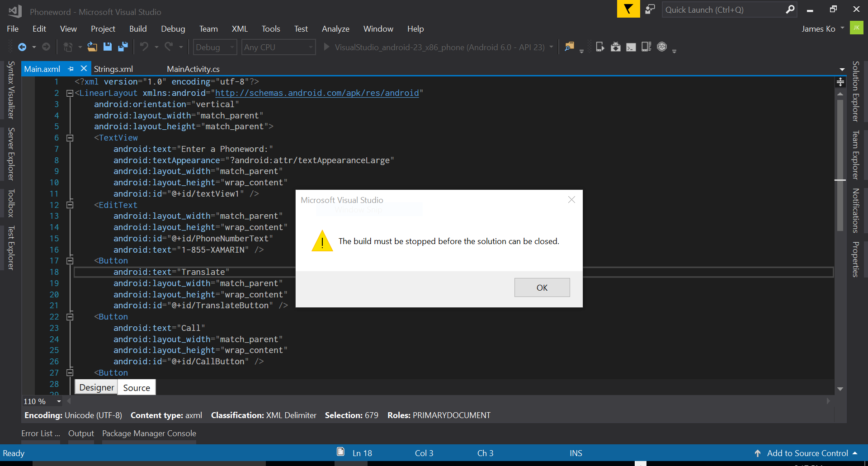Screen dimensions: 868x466
Task: Collapse the LinearLayout node at line 2
Action: pos(70,94)
